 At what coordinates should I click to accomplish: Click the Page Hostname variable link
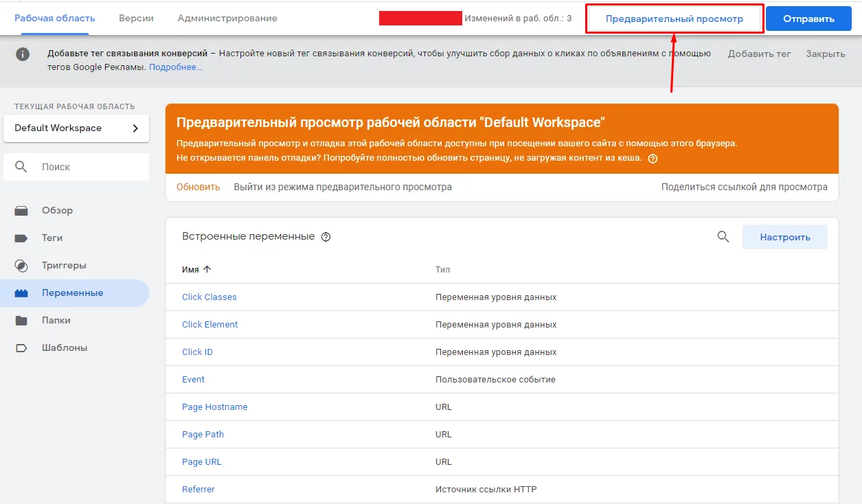[214, 407]
